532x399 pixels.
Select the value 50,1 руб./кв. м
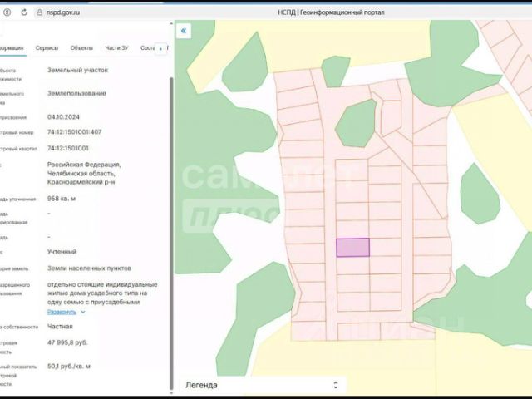pyautogui.click(x=69, y=366)
